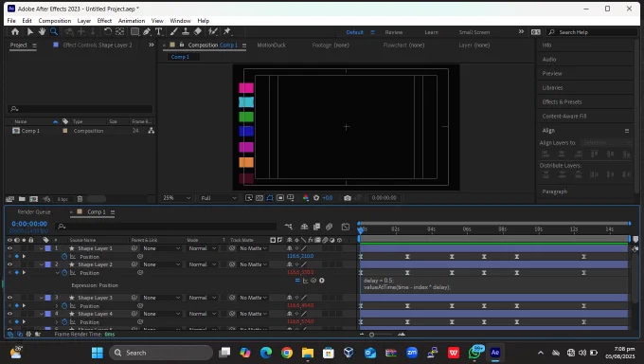644x364 pixels.
Task: Open resolution Full dropdown
Action: [x=219, y=198]
